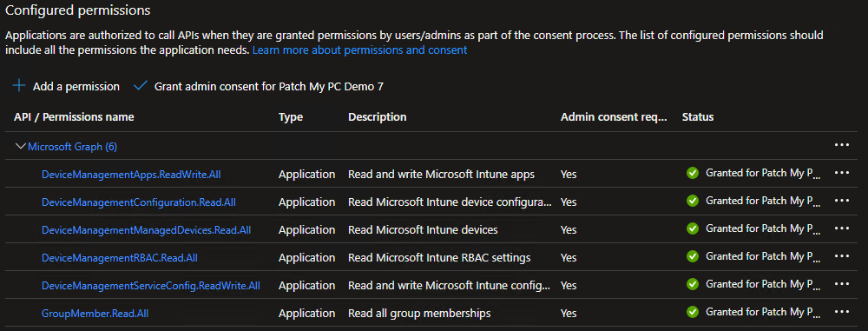Open DeviceManagementRBAC.Read.All permission link

tap(120, 258)
